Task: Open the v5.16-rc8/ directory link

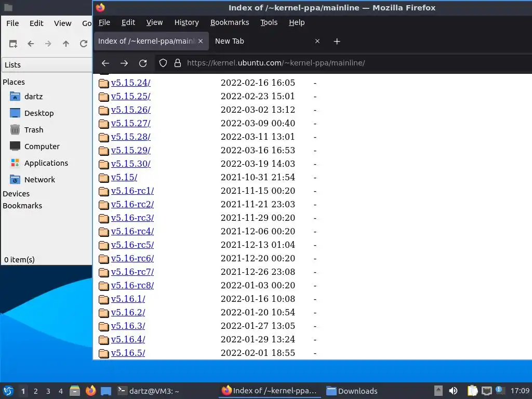Action: click(132, 286)
